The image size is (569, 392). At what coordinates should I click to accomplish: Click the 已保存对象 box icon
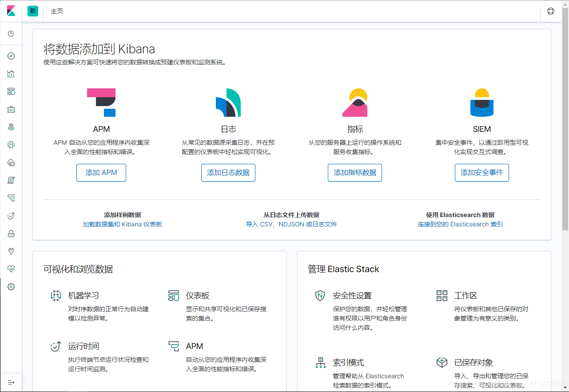(442, 363)
